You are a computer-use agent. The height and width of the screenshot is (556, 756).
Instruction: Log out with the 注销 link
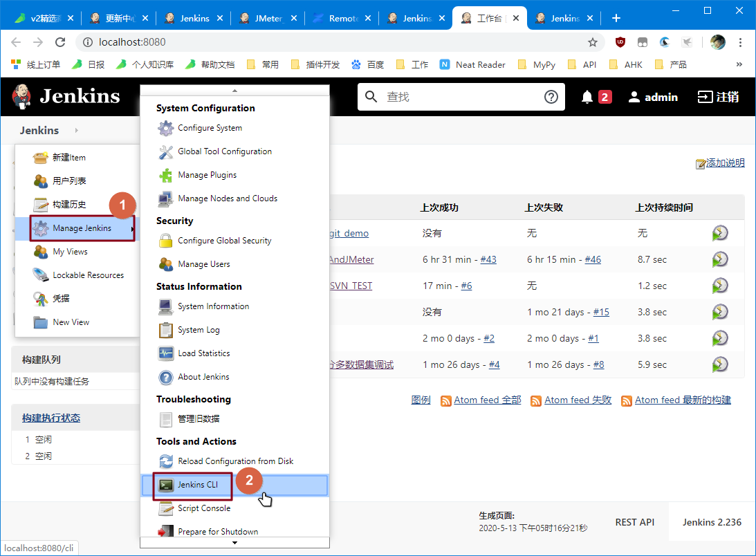coord(718,97)
